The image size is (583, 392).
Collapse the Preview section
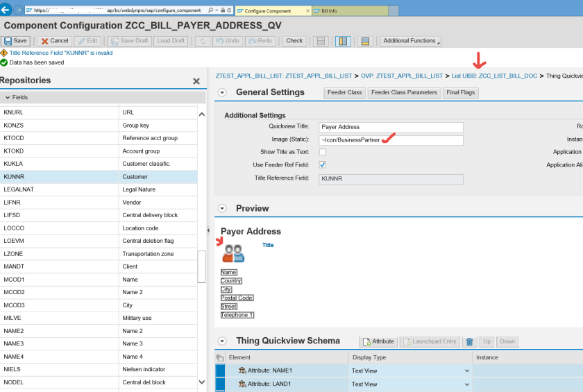pos(222,208)
